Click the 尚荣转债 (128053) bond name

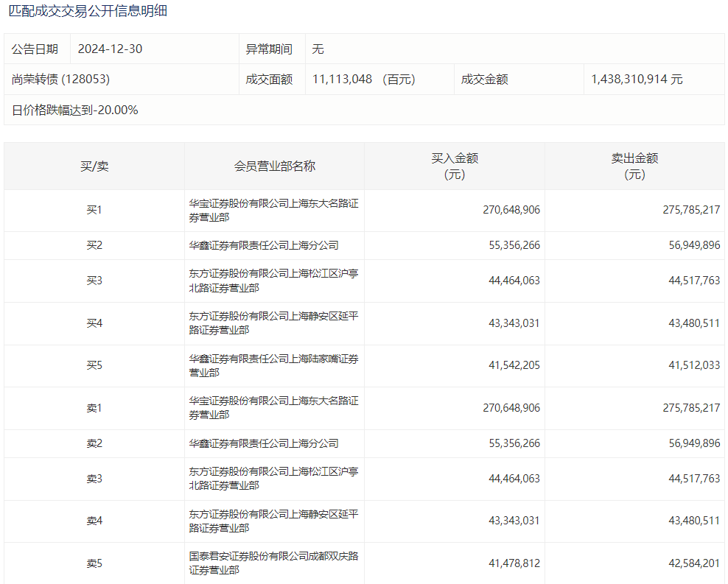coord(60,80)
